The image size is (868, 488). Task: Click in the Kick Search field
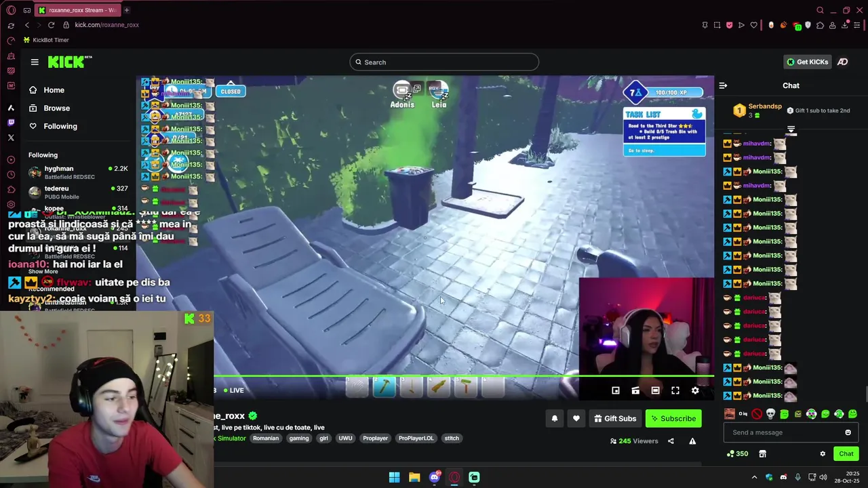(x=444, y=62)
